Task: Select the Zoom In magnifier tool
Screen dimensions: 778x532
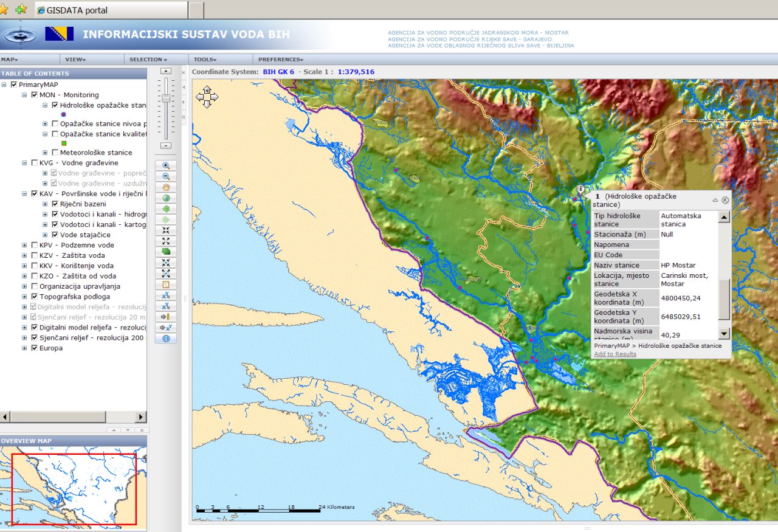Action: pos(166,165)
